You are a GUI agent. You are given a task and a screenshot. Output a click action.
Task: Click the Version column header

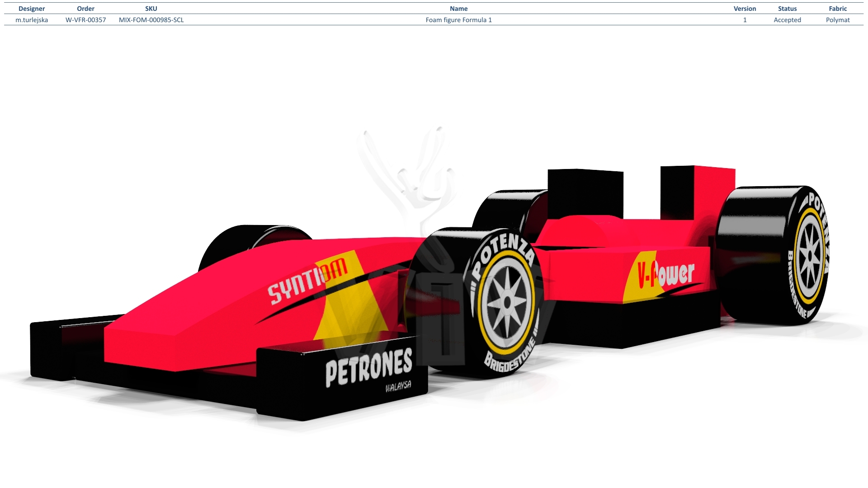[x=745, y=9]
